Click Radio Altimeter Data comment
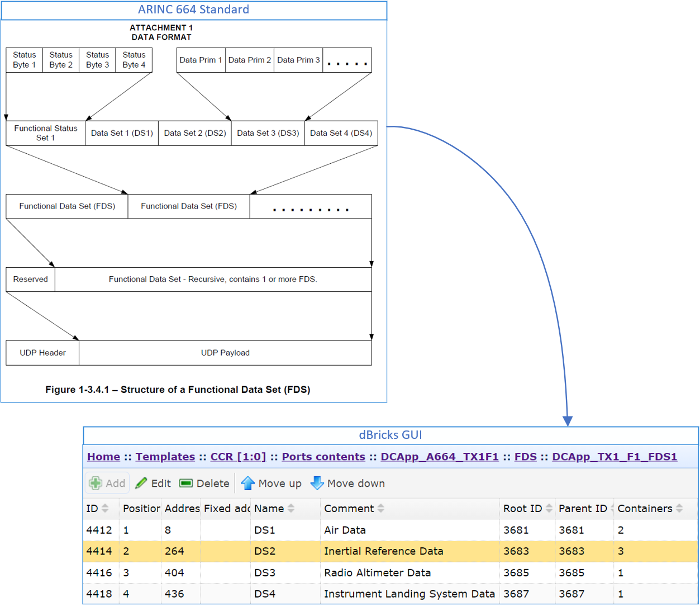The image size is (700, 606). click(378, 572)
